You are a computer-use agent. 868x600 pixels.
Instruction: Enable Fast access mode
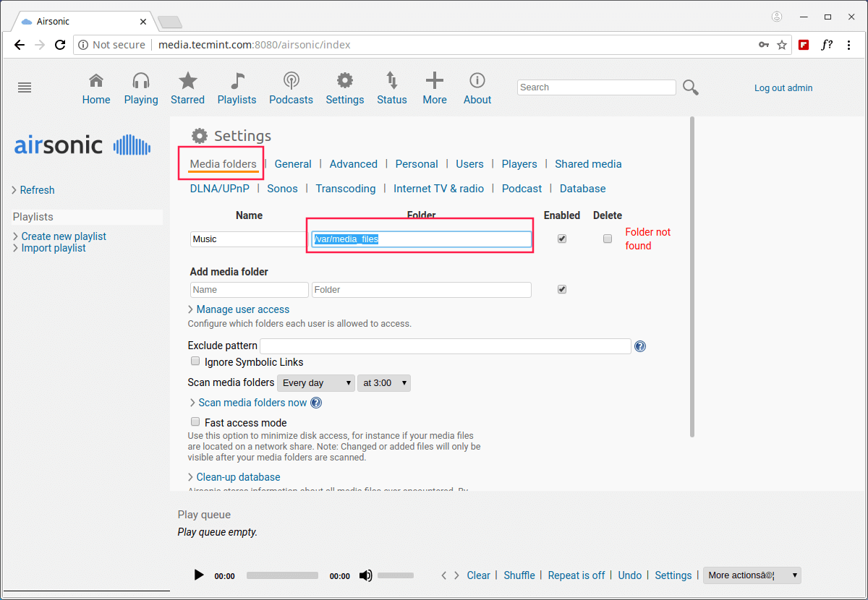[195, 421]
